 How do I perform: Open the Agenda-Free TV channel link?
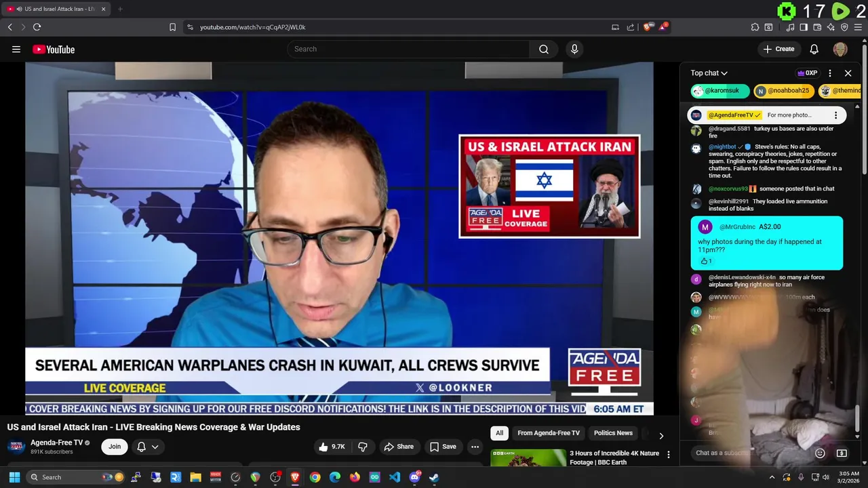[56, 443]
